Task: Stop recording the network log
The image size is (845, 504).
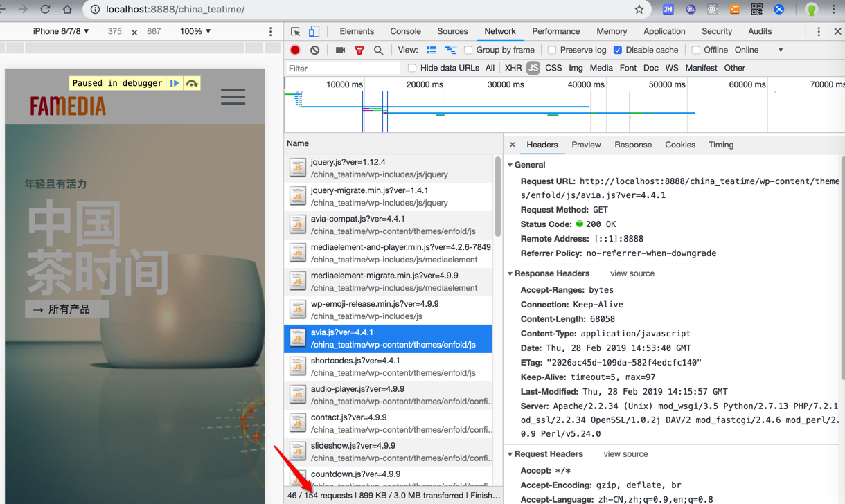Action: pos(295,50)
